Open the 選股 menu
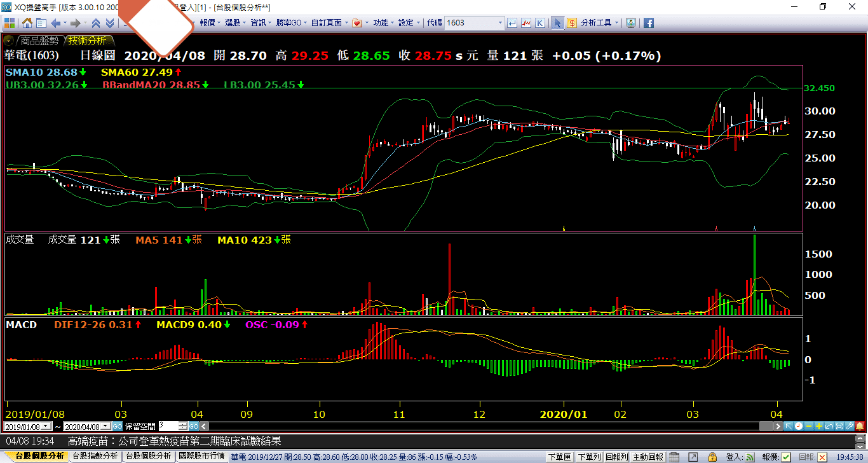868x463 pixels. (234, 23)
